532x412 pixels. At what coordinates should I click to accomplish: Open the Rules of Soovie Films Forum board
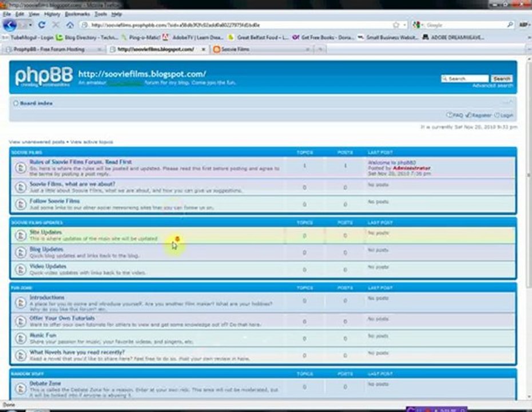[81, 162]
